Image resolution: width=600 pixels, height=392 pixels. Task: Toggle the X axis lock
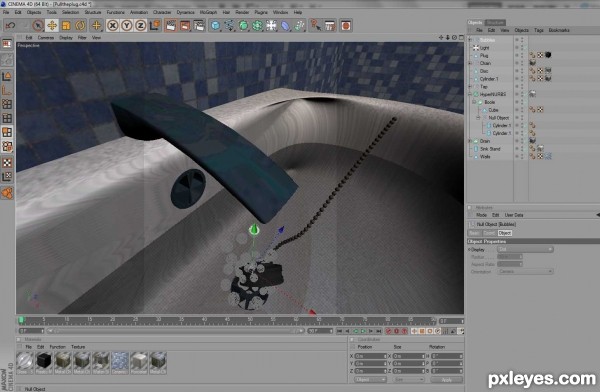[x=112, y=26]
